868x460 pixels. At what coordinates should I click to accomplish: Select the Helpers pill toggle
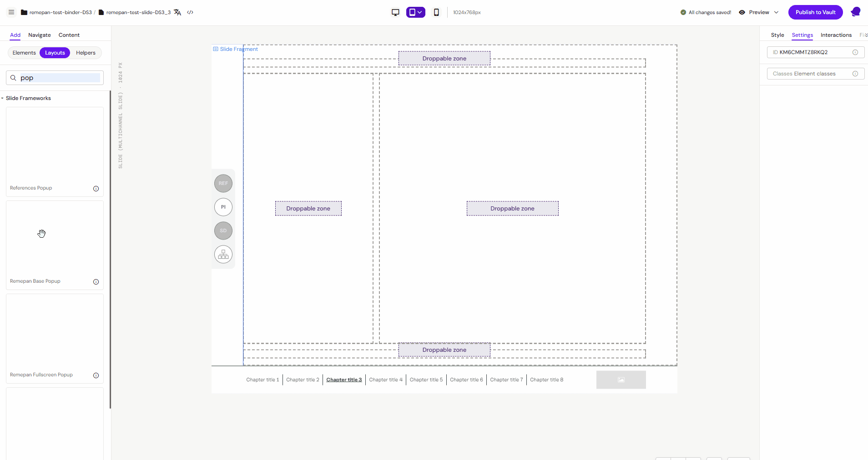(86, 53)
